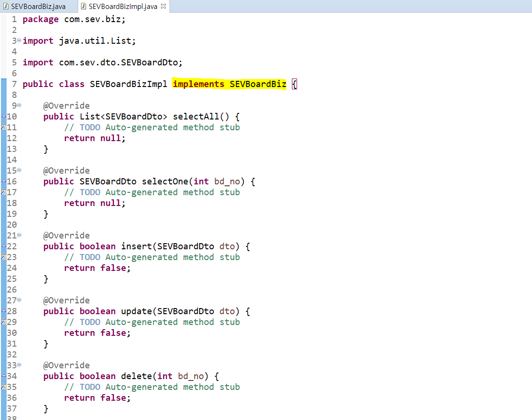Click the Java file icon on SEVBoardBiz.java tab
The height and width of the screenshot is (420, 532).
pyautogui.click(x=6, y=7)
